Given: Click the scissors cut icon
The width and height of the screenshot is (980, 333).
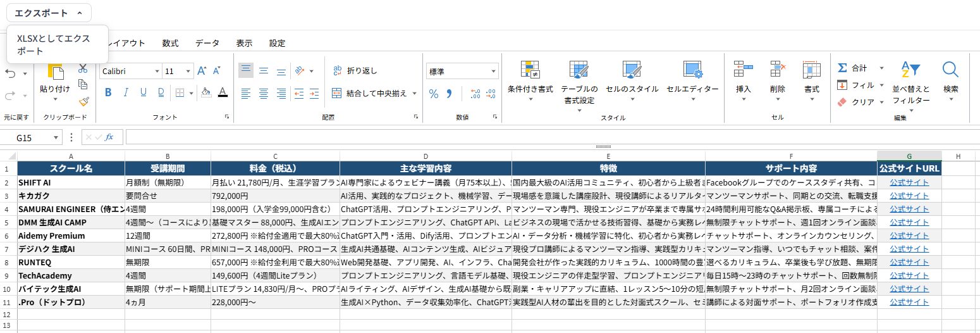Looking at the screenshot, I should (x=83, y=68).
